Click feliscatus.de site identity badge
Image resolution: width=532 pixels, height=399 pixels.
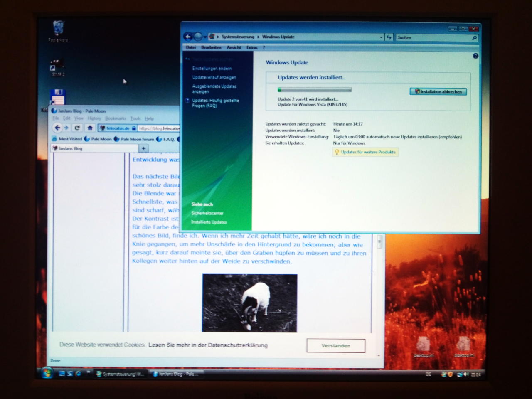tap(118, 128)
